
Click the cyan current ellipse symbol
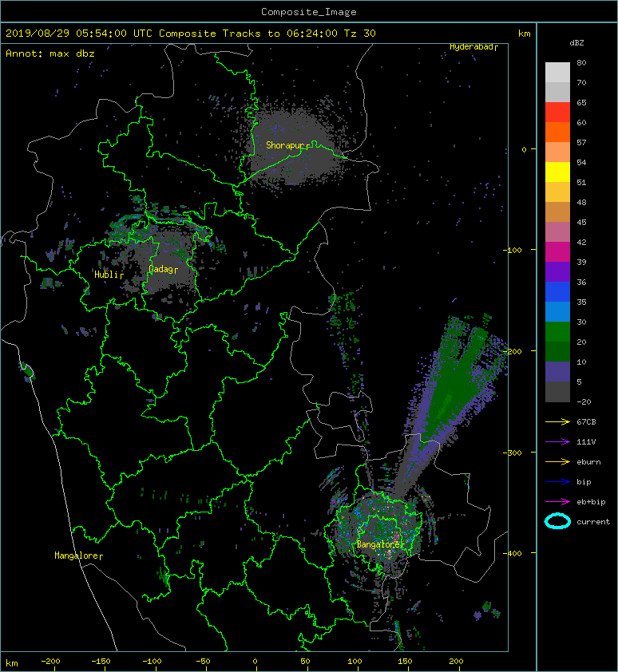557,521
